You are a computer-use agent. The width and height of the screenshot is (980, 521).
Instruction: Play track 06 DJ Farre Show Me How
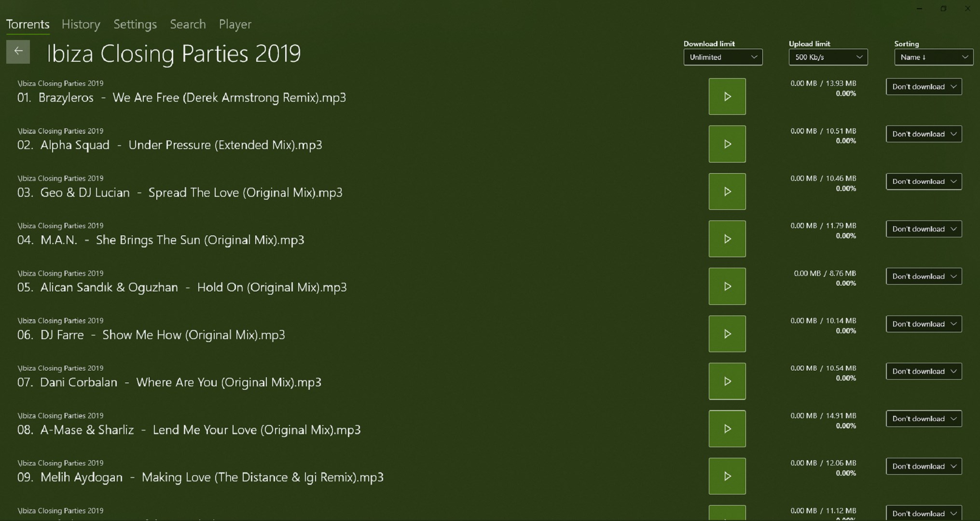click(x=727, y=334)
